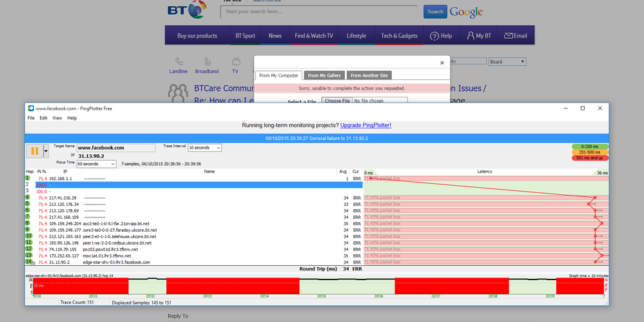Click the Help question mark icon in BT nav
Image resolution: width=644 pixels, height=322 pixels.
[x=434, y=36]
